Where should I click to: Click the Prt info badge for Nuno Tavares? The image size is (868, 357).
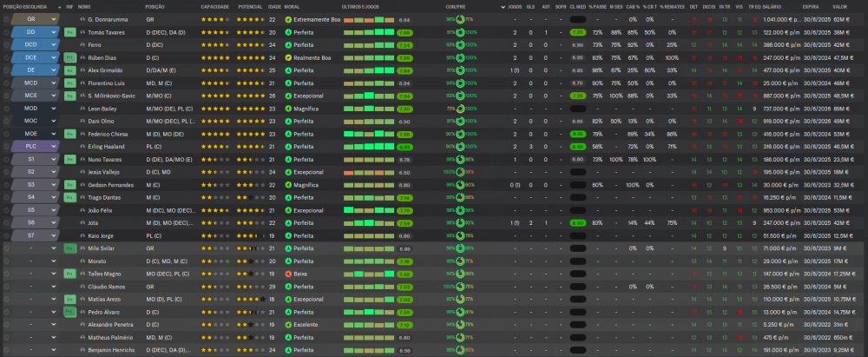pyautogui.click(x=69, y=160)
